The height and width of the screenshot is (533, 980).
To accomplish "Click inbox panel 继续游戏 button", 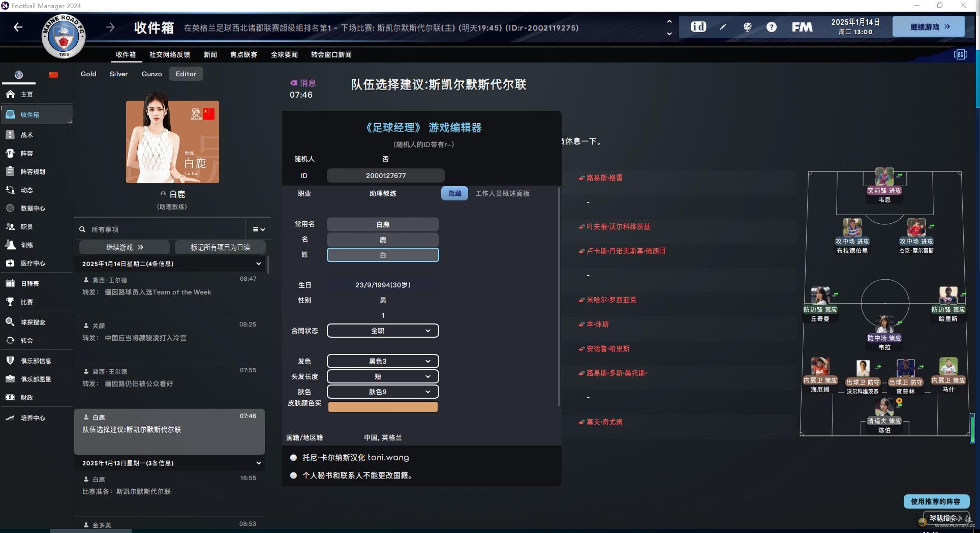I will tap(125, 247).
